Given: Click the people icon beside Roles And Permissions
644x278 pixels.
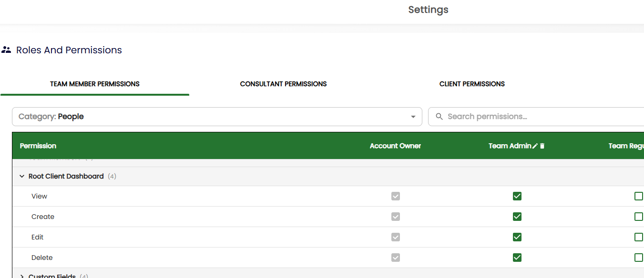Looking at the screenshot, I should tap(6, 50).
